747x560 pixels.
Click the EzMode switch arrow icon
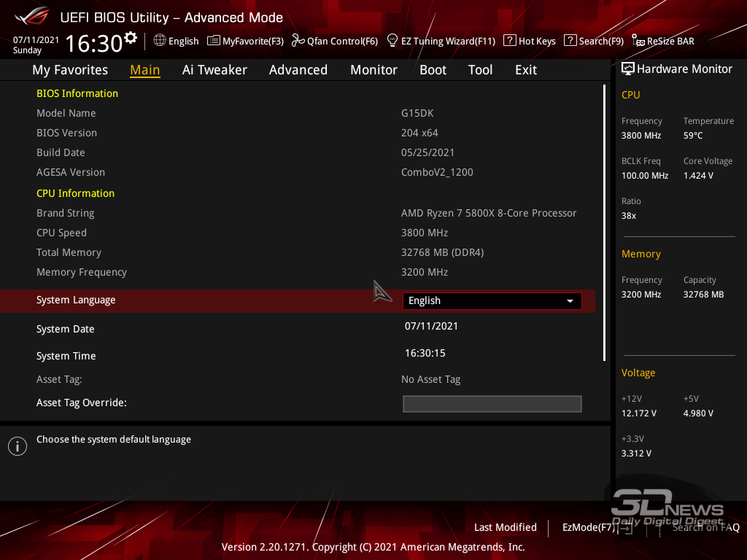coord(626,528)
